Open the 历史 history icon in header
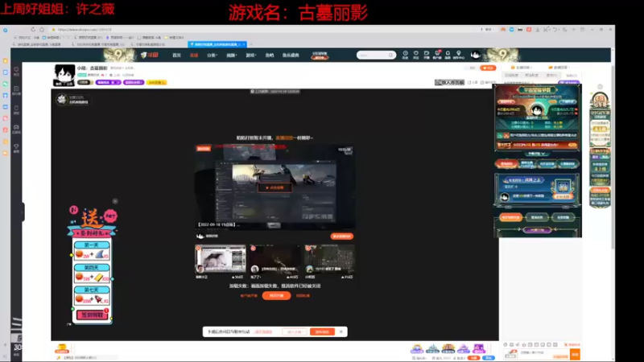Screen dimensions: 644x362 tap(405, 55)
